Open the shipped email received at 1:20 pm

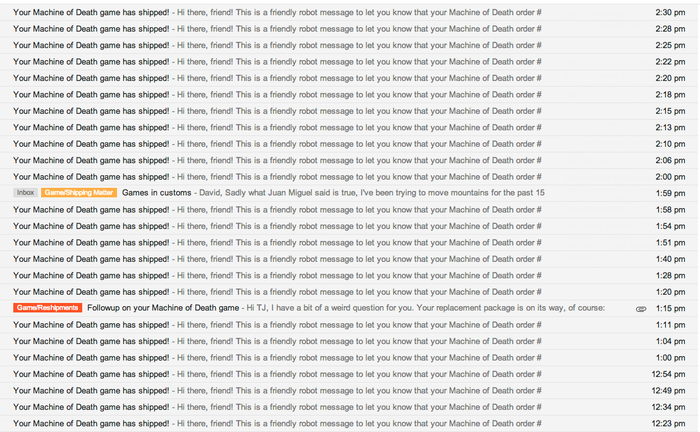pos(349,292)
